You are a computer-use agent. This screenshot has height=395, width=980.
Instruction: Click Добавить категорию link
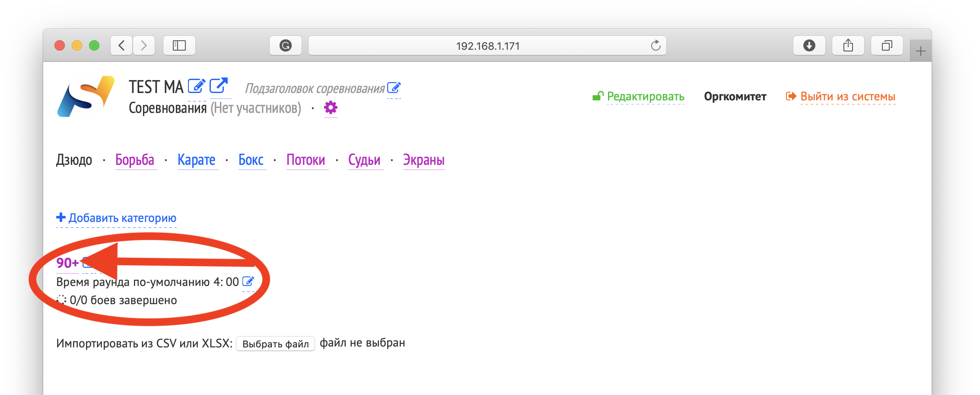[117, 218]
